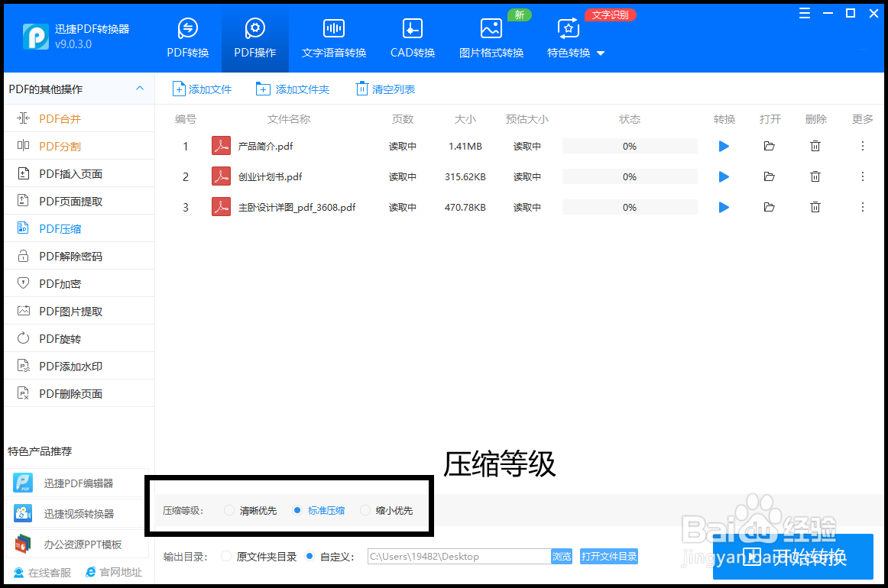Select PDF压缩 in the sidebar
The image size is (888, 588).
coord(79,228)
